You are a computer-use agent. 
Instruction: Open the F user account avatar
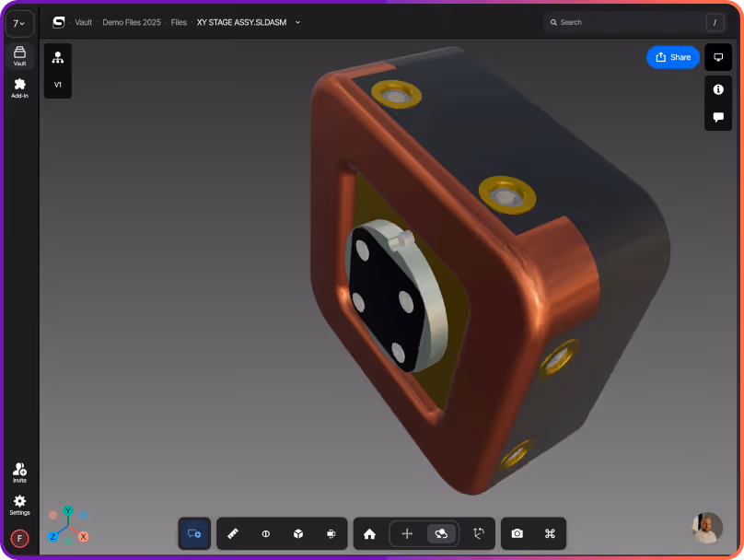pyautogui.click(x=19, y=538)
